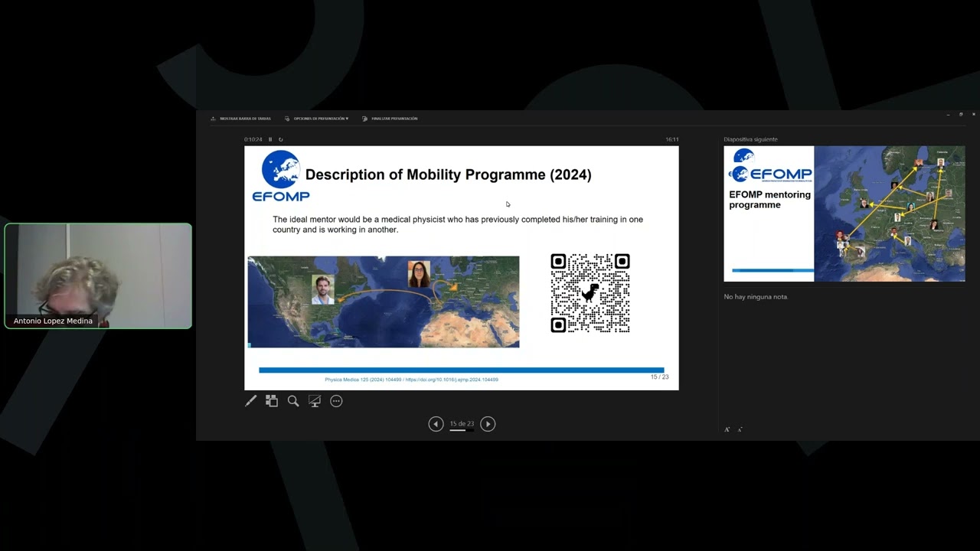Click the 0:10:24 elapsed timer text
The height and width of the screenshot is (551, 980).
253,139
